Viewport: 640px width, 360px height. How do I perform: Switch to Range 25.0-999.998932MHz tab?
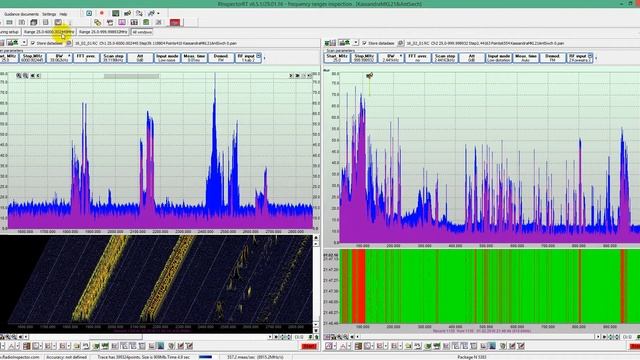(x=103, y=32)
